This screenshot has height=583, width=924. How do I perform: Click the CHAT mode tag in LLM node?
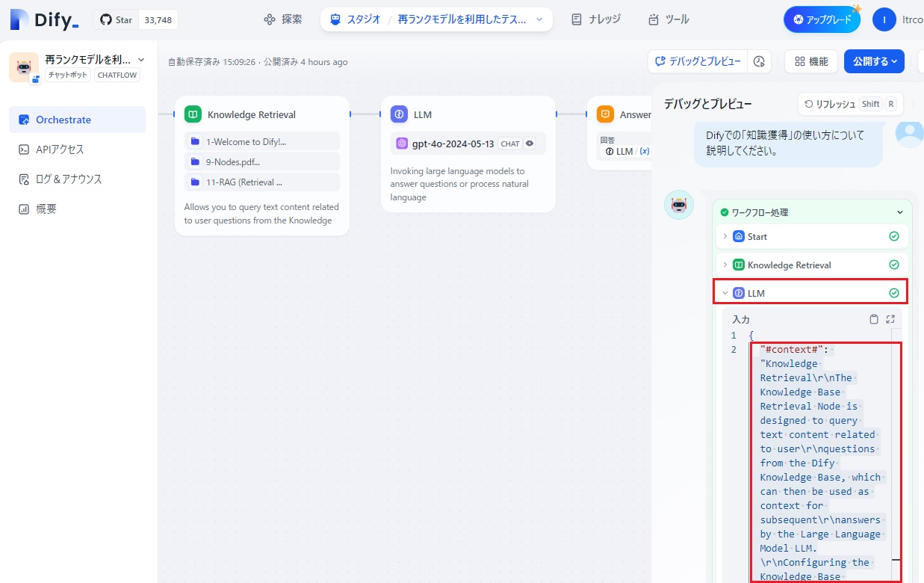(510, 144)
